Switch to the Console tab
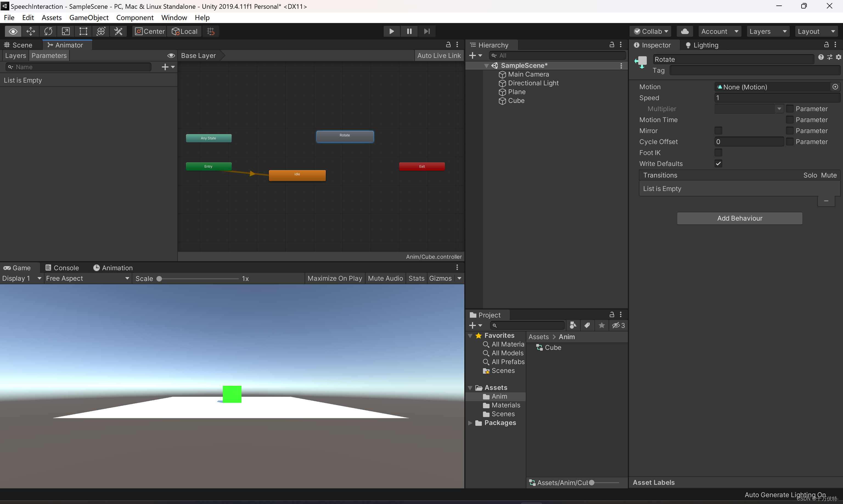This screenshot has height=504, width=843. (x=62, y=268)
